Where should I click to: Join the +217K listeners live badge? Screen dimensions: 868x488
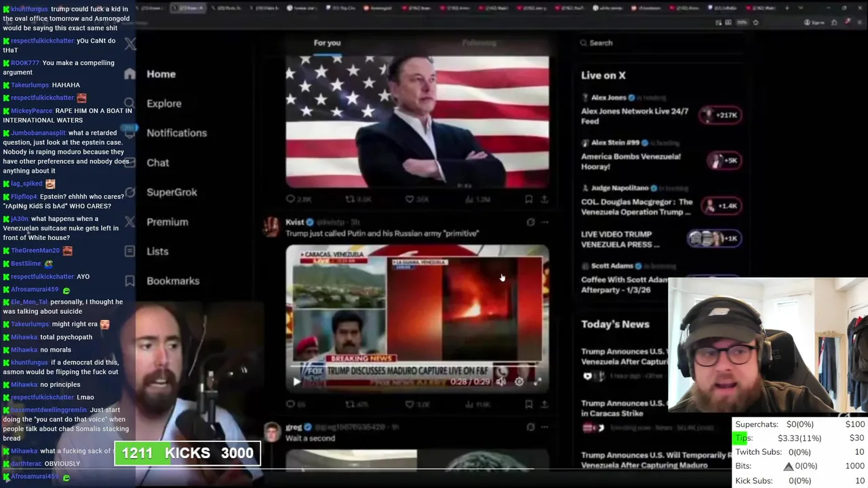[721, 115]
